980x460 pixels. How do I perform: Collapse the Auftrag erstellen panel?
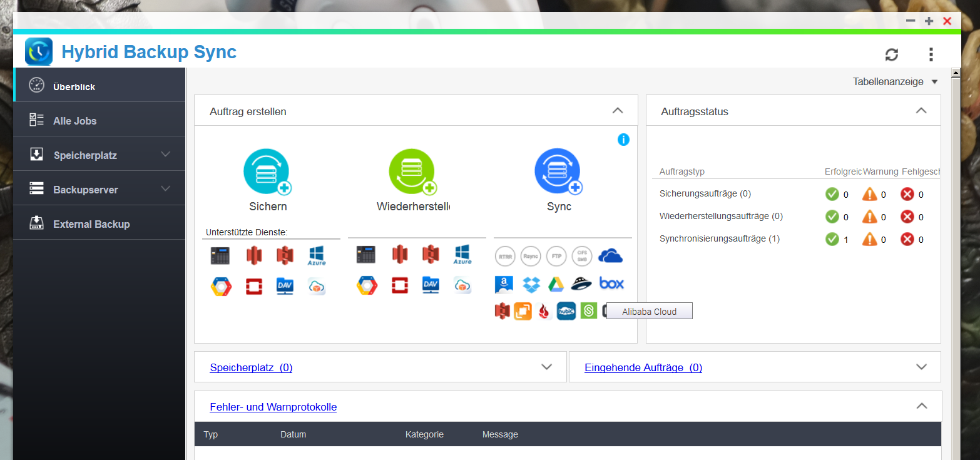coord(618,111)
